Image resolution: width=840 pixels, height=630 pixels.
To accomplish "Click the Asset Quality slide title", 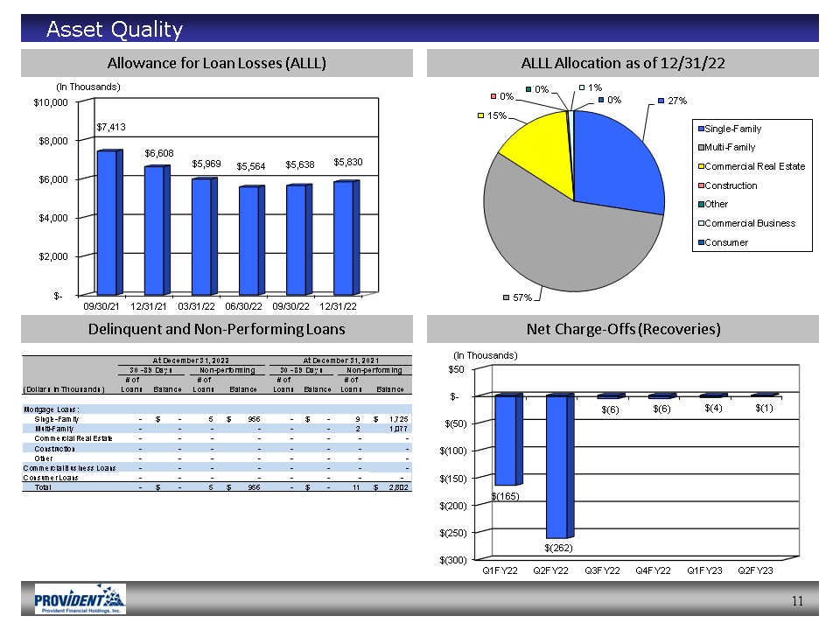I will click(115, 31).
